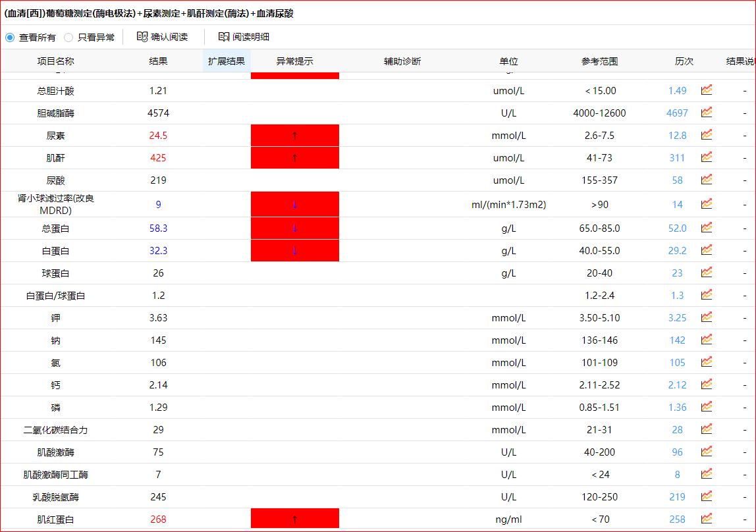The image size is (756, 532).
Task: Open the trend chart icon for 乳酸脱氢酶
Action: click(707, 496)
